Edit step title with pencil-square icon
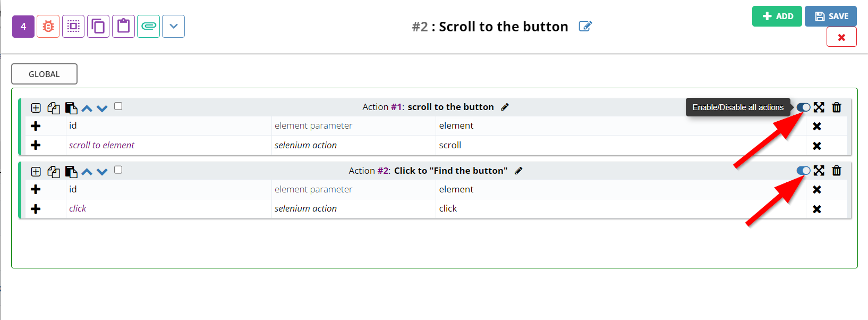The image size is (868, 320). (x=585, y=27)
